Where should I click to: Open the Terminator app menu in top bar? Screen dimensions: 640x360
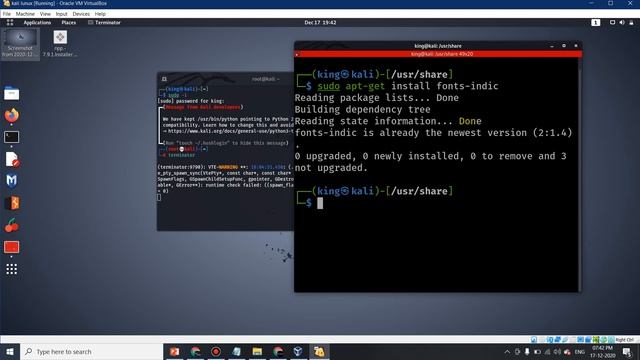pyautogui.click(x=104, y=22)
